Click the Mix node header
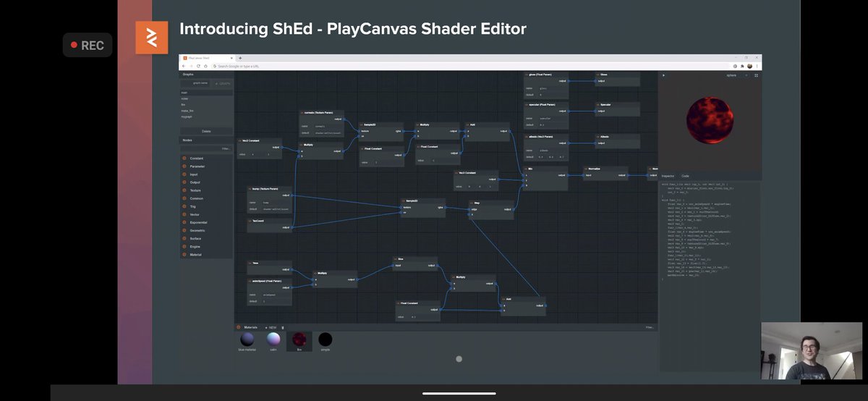This screenshot has width=868, height=401. click(x=546, y=168)
